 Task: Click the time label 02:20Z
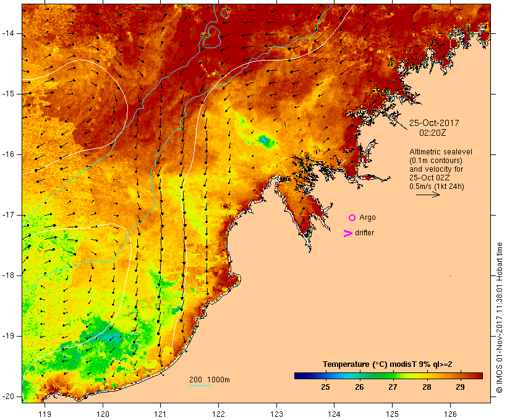(x=433, y=133)
